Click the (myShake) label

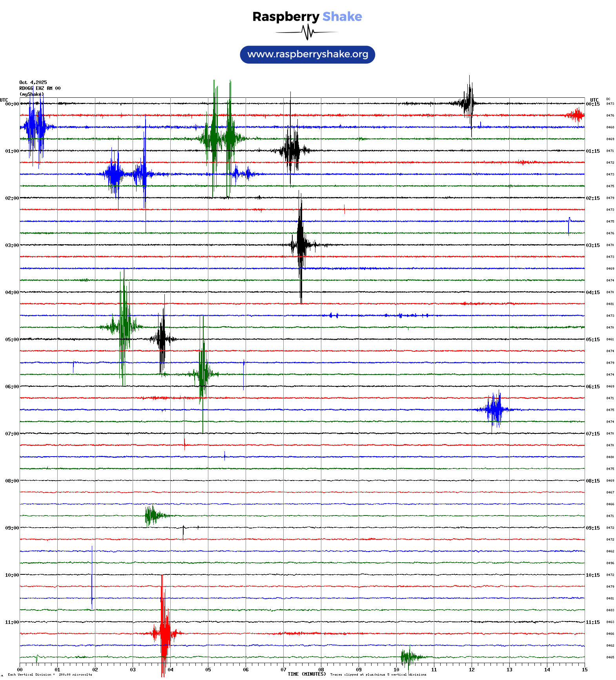click(31, 94)
